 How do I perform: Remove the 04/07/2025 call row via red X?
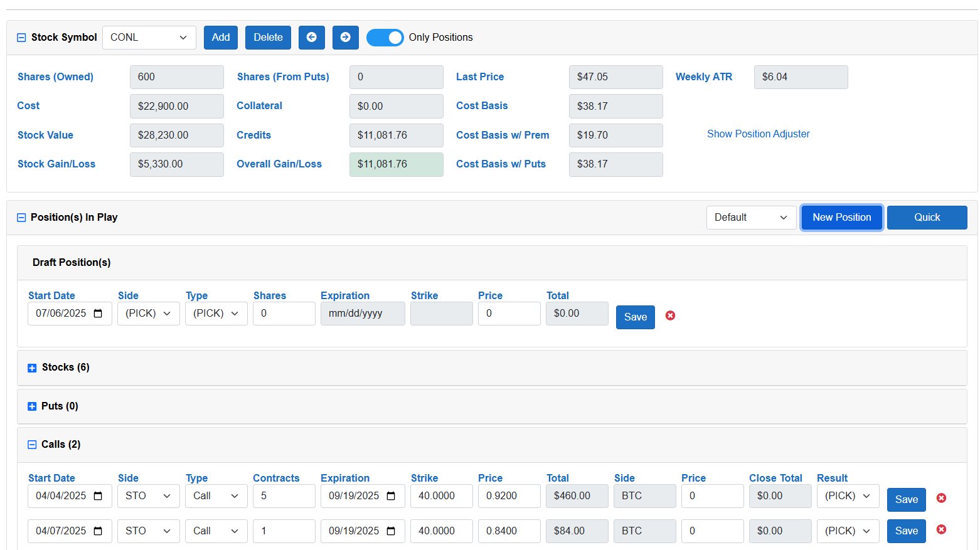coord(941,529)
